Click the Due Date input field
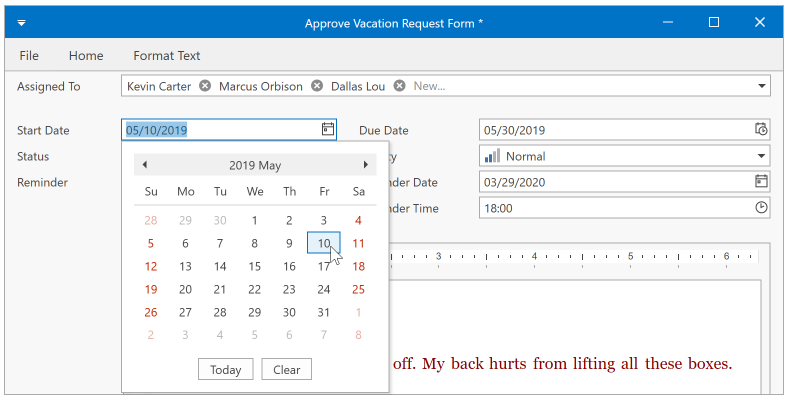Screen dimensions: 789x401 616,130
